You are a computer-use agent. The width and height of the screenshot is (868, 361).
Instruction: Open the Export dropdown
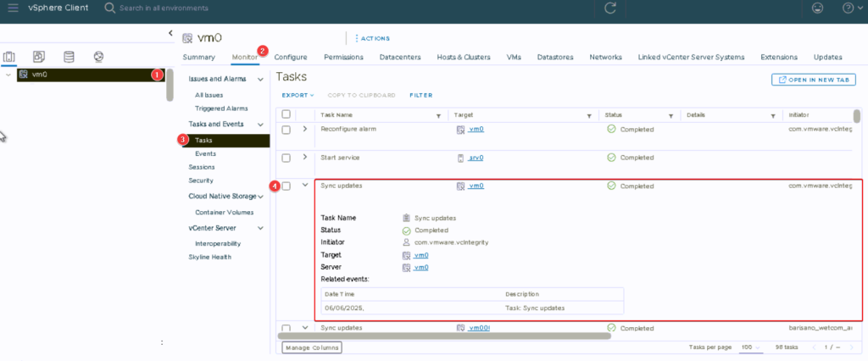click(x=298, y=95)
